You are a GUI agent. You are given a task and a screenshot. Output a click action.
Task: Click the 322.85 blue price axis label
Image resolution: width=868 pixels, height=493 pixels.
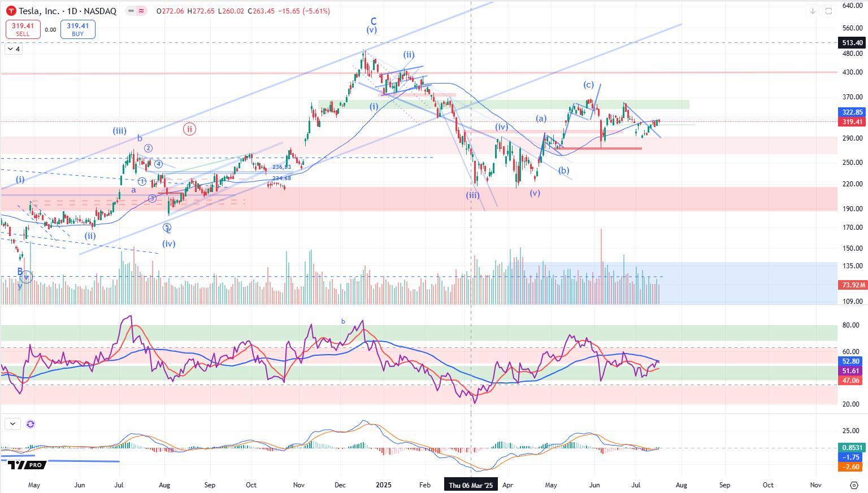tap(852, 112)
